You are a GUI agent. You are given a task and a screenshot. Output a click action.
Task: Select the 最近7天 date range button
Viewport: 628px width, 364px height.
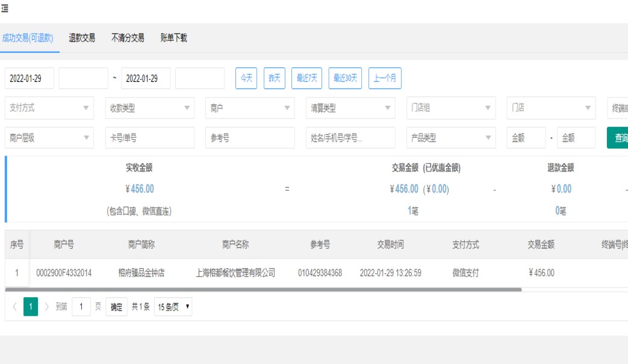point(306,78)
